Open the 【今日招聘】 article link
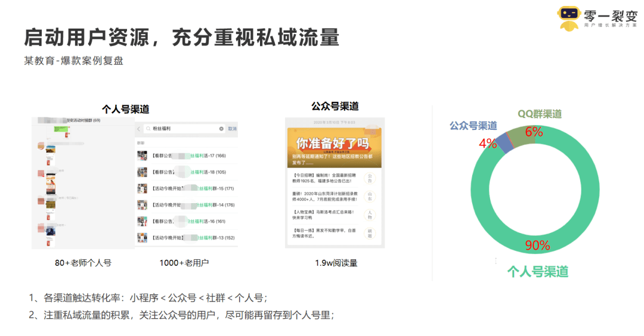Image resolution: width=644 pixels, height=336 pixels. [x=324, y=178]
